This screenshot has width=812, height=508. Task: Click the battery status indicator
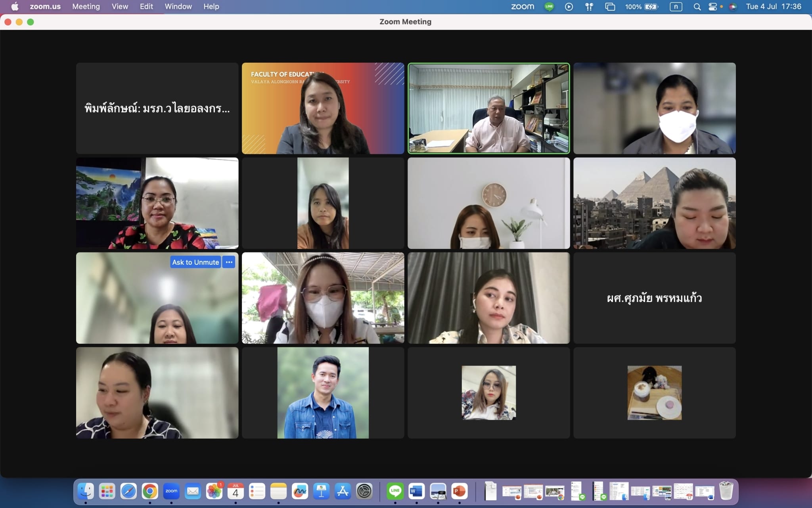coord(651,6)
